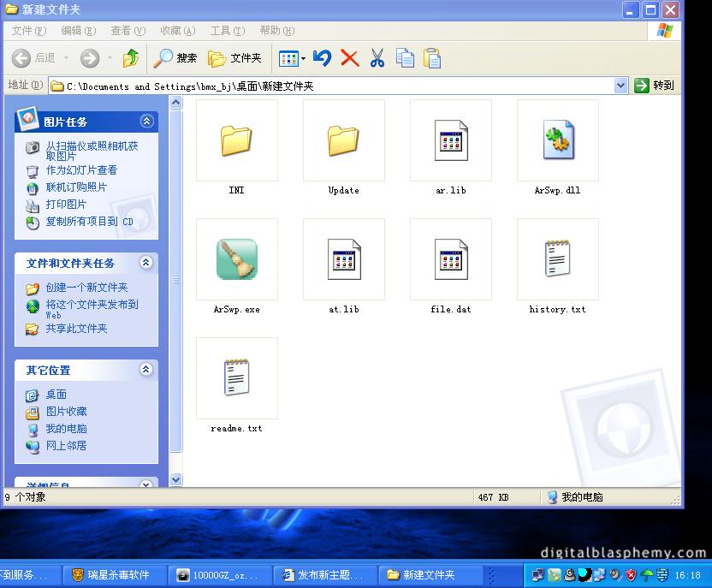Open the 编辑(E) menu
The height and width of the screenshot is (588, 712).
[x=79, y=31]
